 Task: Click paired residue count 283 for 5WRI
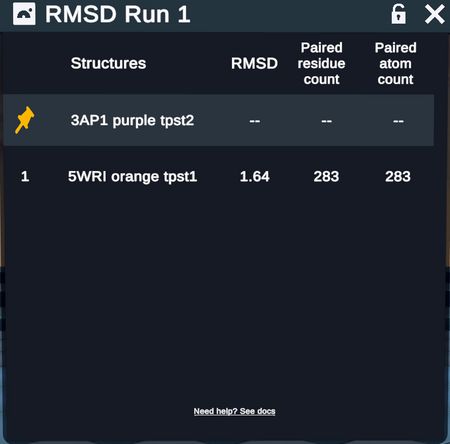tap(326, 176)
